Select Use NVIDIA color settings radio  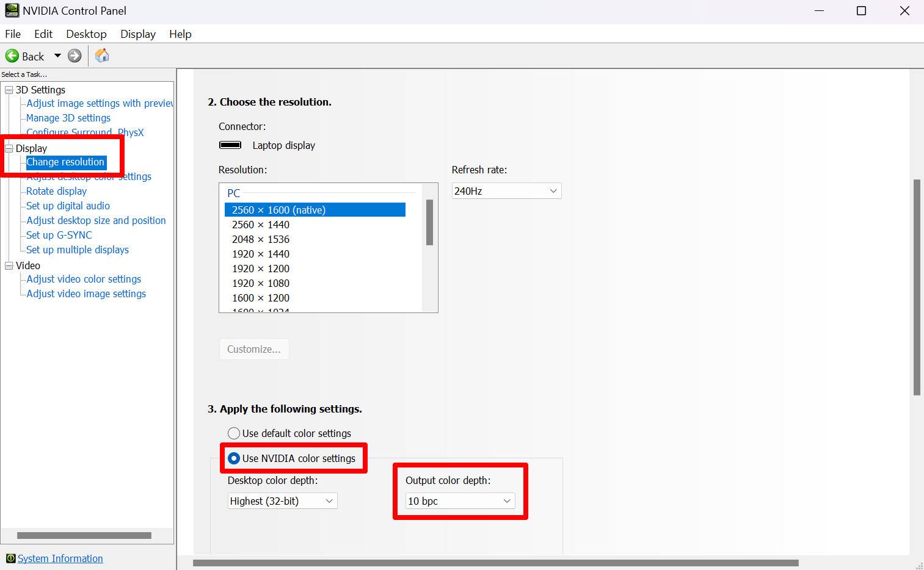pyautogui.click(x=234, y=458)
